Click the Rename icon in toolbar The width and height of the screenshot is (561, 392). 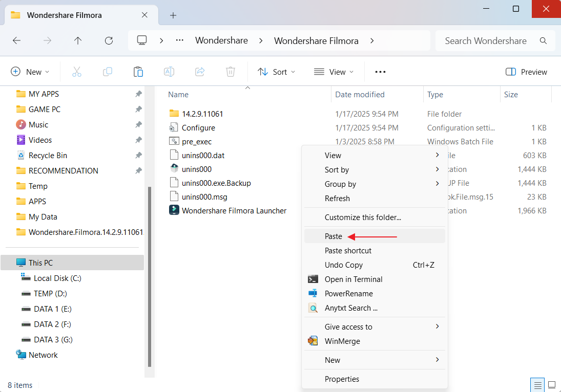[169, 72]
